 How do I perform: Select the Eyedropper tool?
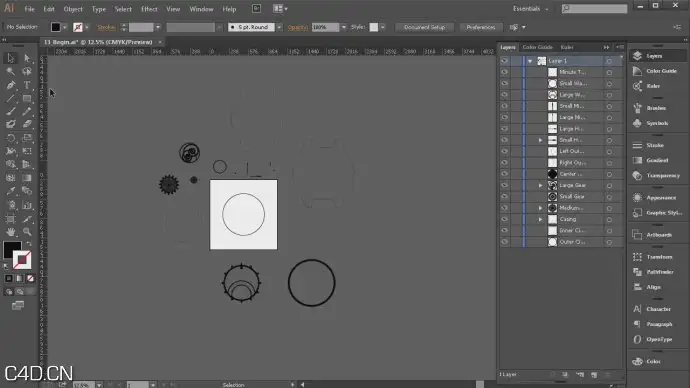[11, 191]
